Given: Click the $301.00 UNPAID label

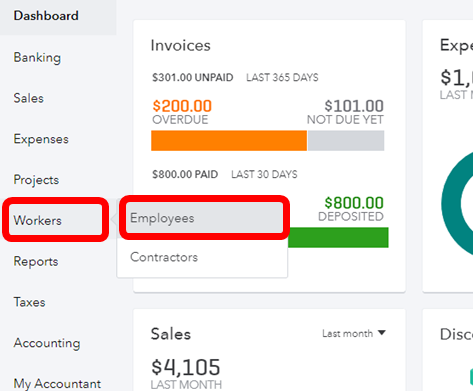Looking at the screenshot, I should pos(193,78).
